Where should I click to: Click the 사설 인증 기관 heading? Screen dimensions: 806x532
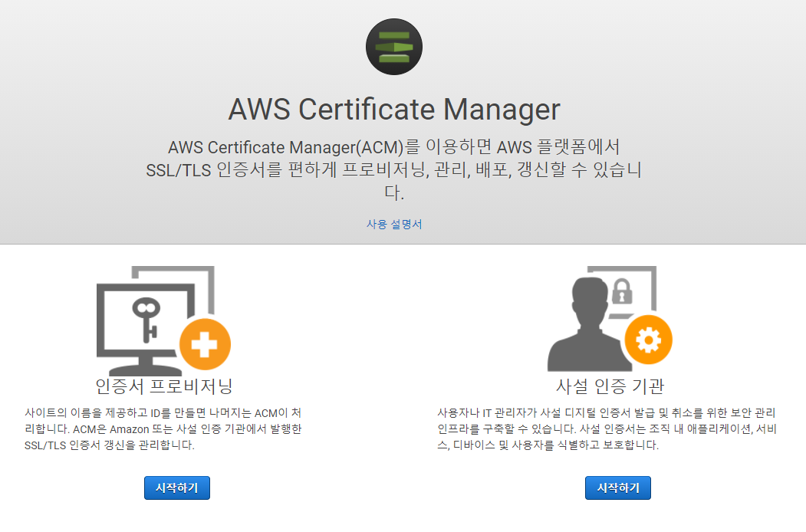point(610,386)
